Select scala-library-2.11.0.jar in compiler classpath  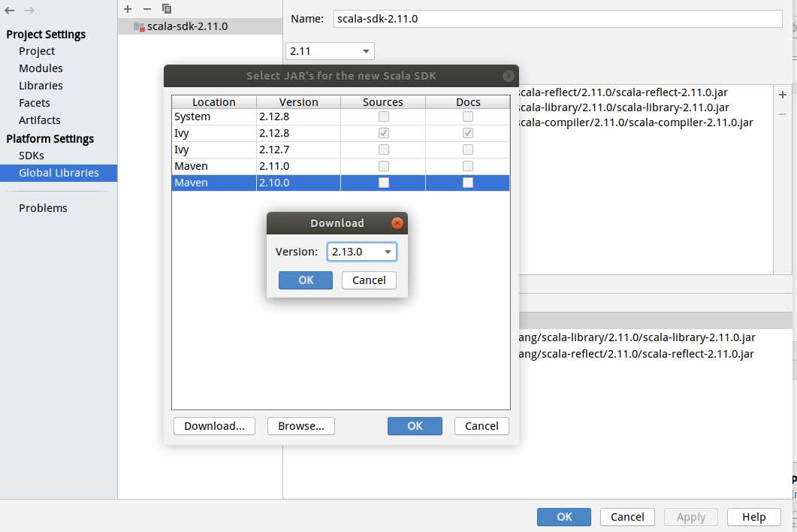[624, 107]
